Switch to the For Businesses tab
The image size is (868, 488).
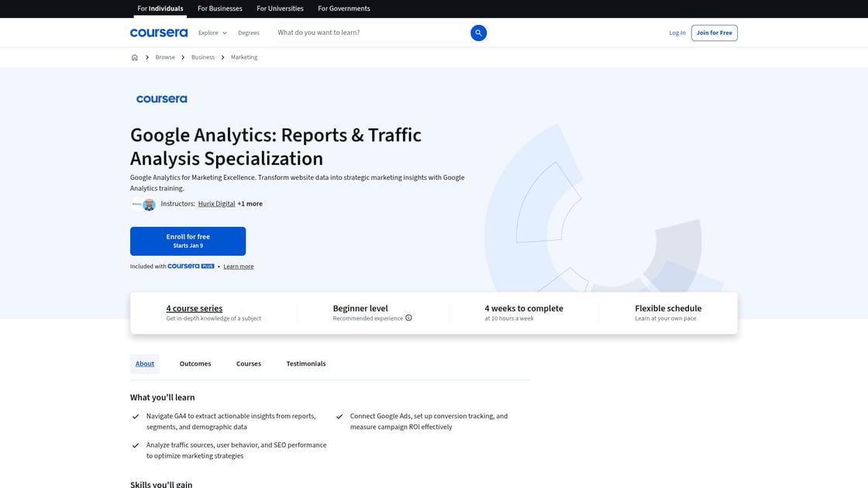[x=220, y=9]
